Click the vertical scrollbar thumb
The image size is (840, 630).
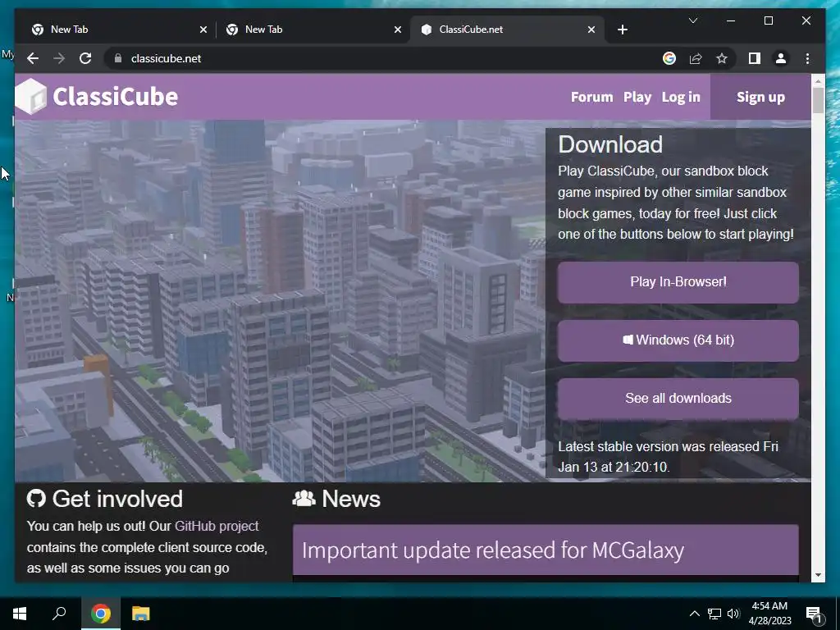(x=818, y=100)
